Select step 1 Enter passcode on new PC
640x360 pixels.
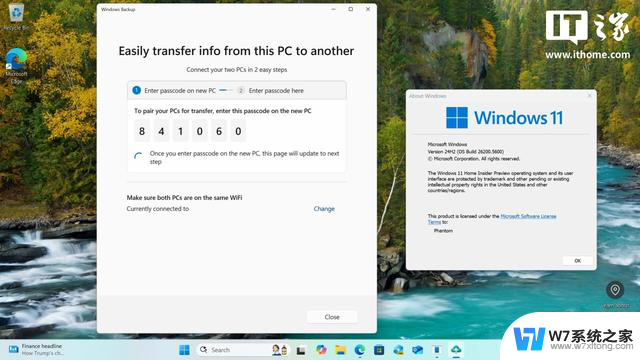coord(174,91)
